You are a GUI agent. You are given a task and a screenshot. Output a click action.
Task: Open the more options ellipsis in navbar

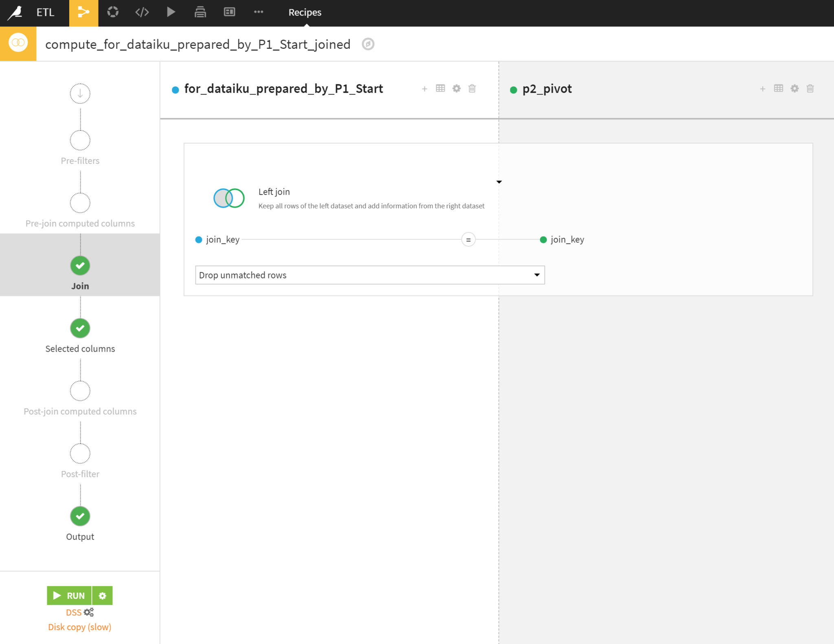tap(258, 12)
